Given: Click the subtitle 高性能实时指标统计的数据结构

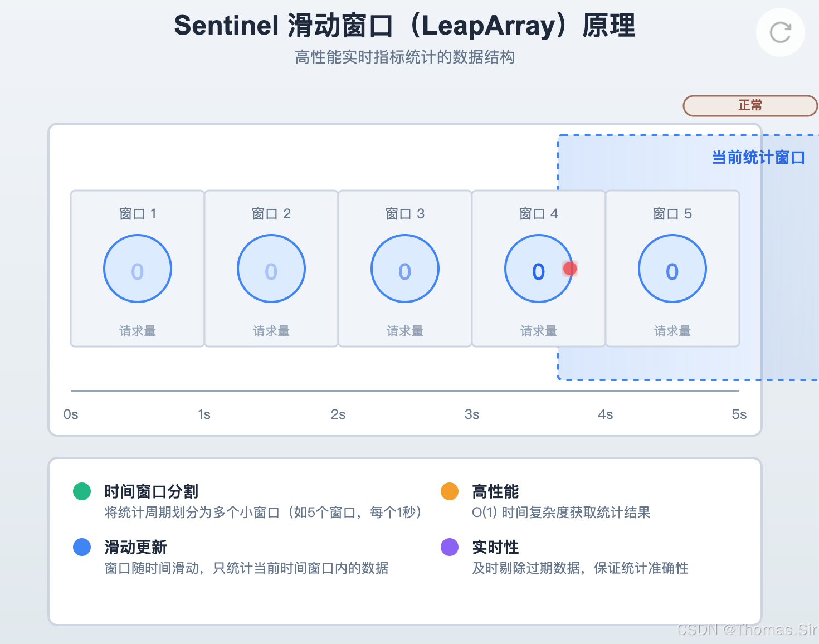Looking at the screenshot, I should pyautogui.click(x=405, y=57).
